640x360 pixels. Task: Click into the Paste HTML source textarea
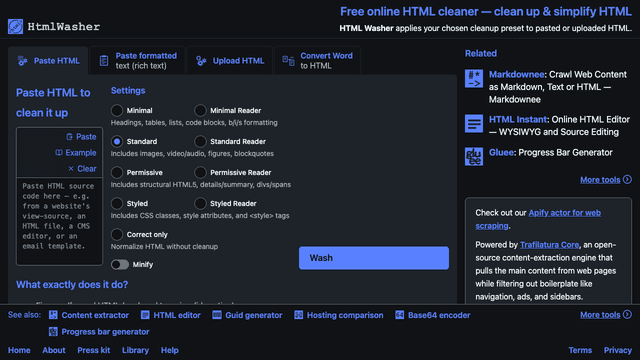click(x=59, y=221)
